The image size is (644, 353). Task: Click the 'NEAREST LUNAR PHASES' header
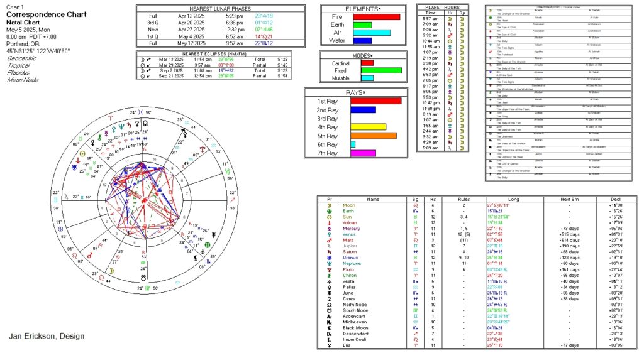click(219, 9)
